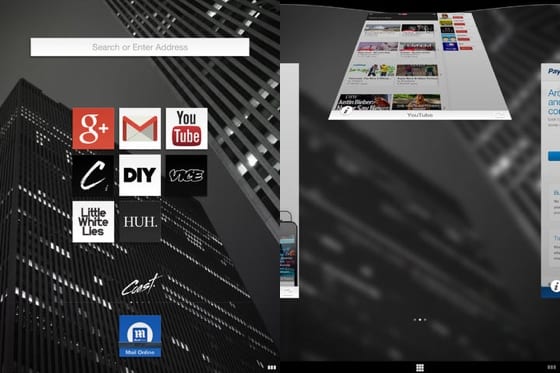This screenshot has width=560, height=373.
Task: Open the Little White Lies tile
Action: (x=93, y=222)
